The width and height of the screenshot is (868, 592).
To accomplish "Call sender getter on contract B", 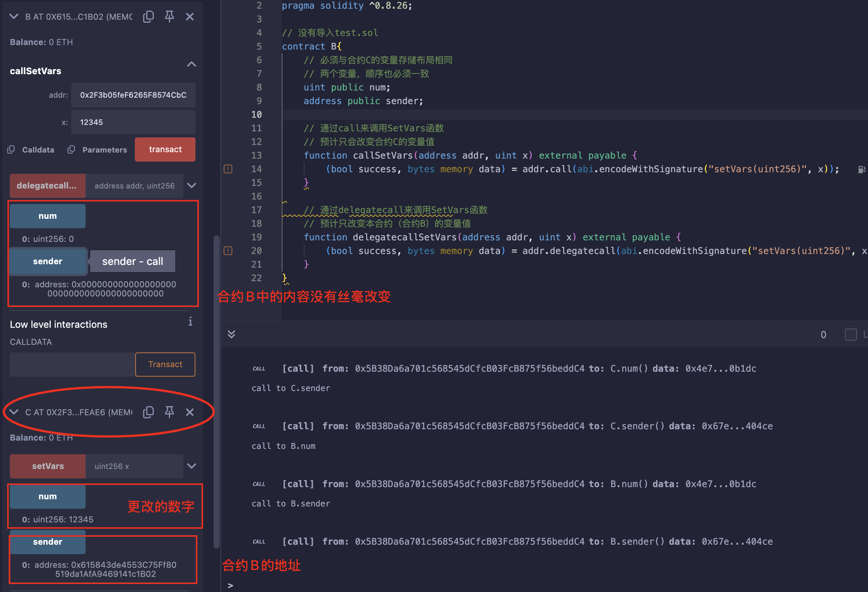I will coord(48,262).
